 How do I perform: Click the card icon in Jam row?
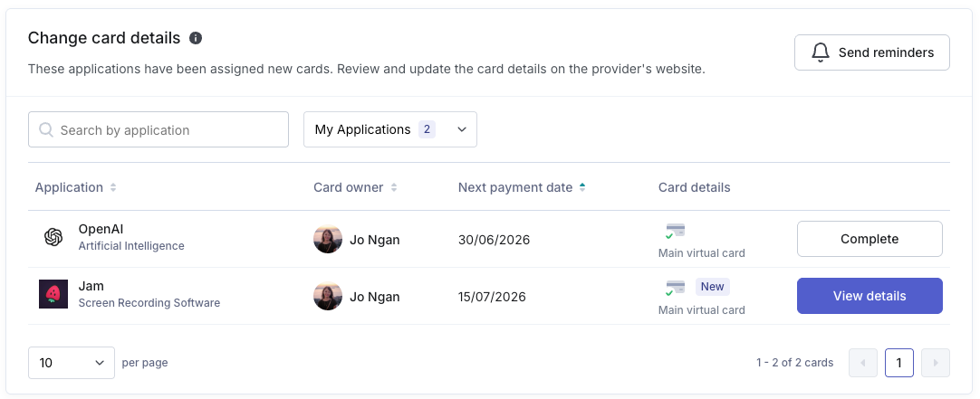click(675, 288)
